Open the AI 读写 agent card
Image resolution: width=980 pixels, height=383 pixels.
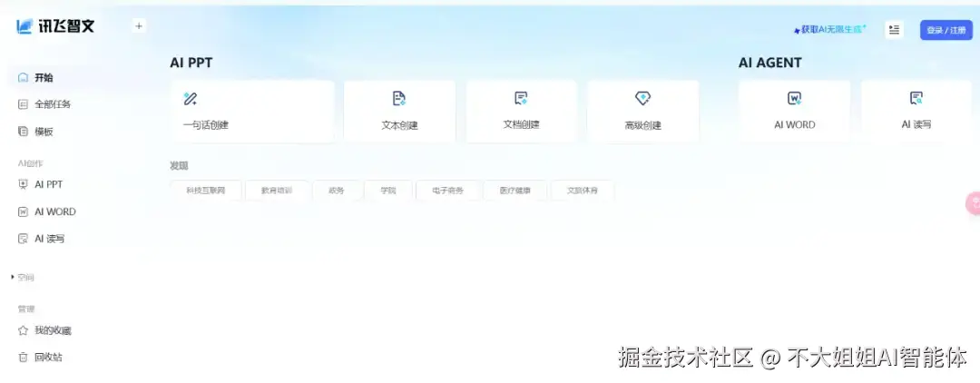tap(916, 112)
